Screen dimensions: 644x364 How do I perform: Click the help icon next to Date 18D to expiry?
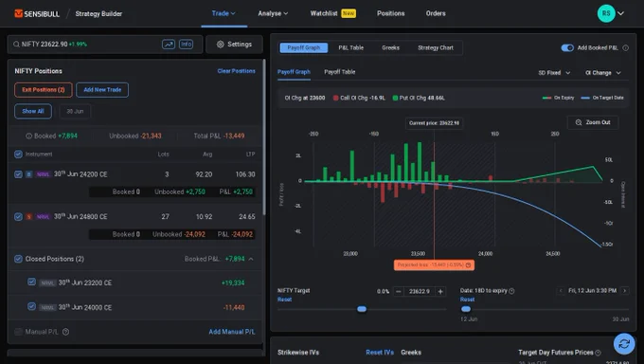pos(511,291)
